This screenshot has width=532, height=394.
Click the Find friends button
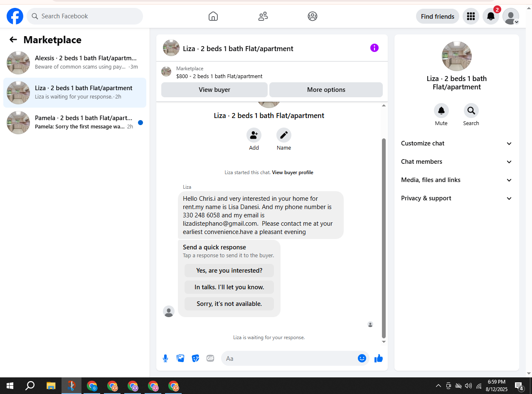(438, 16)
